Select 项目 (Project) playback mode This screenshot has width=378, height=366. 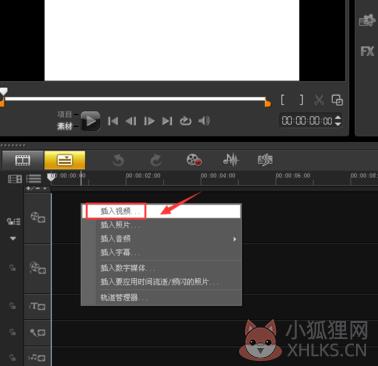(x=64, y=115)
